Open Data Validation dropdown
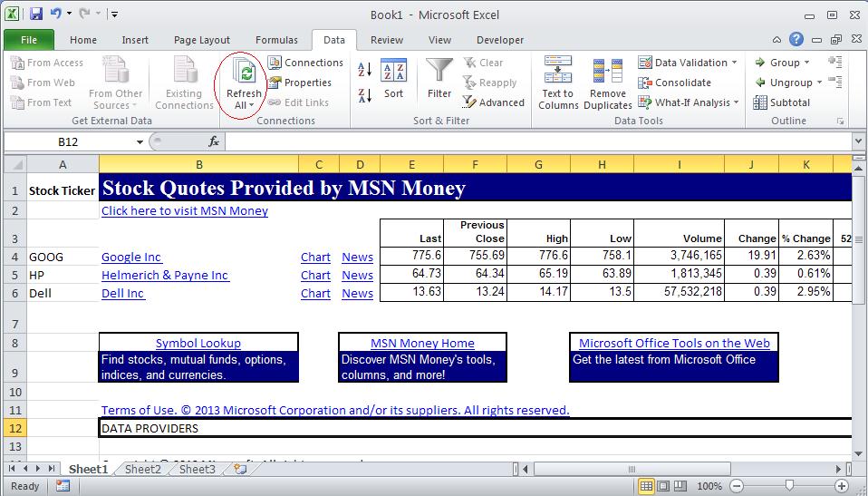Image resolution: width=868 pixels, height=496 pixels. [x=688, y=63]
